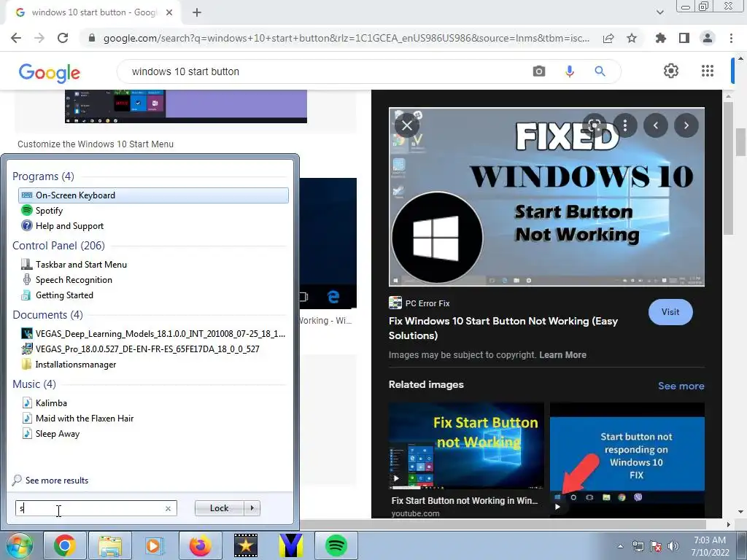Click the Chrome forward arrow

tap(39, 38)
